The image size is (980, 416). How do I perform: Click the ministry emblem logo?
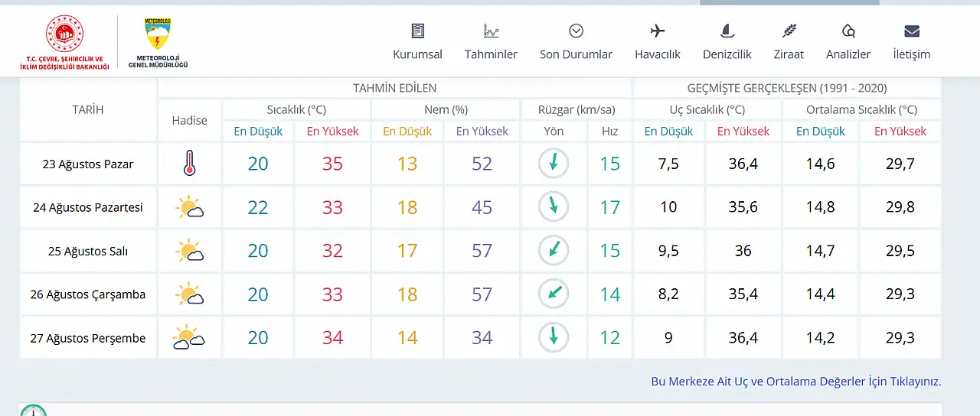point(64,43)
